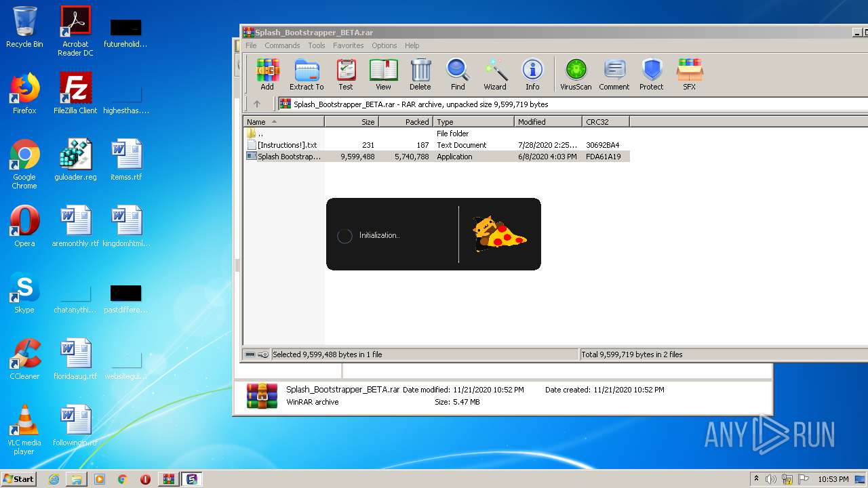Click the pizza cat splash image
Image resolution: width=868 pixels, height=488 pixels.
[499, 233]
